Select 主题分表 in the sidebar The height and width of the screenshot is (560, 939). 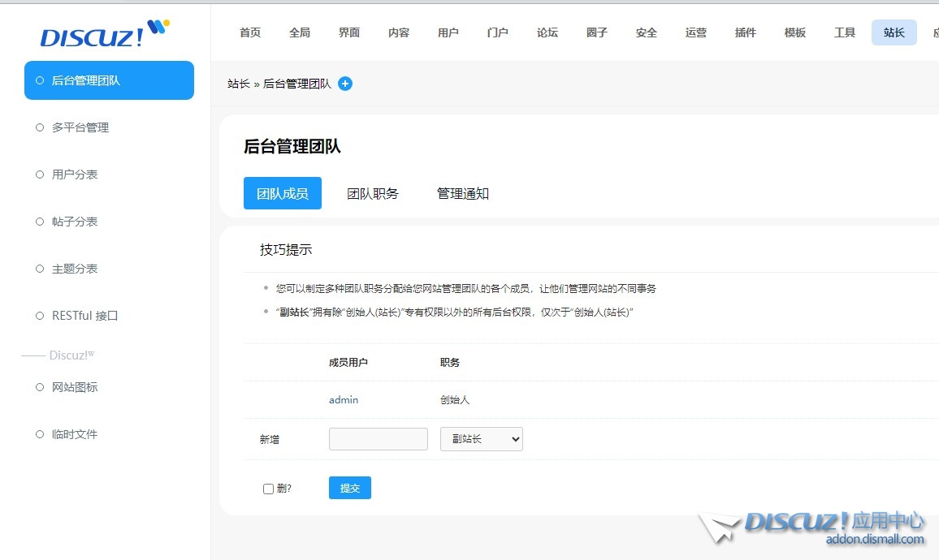pos(75,269)
